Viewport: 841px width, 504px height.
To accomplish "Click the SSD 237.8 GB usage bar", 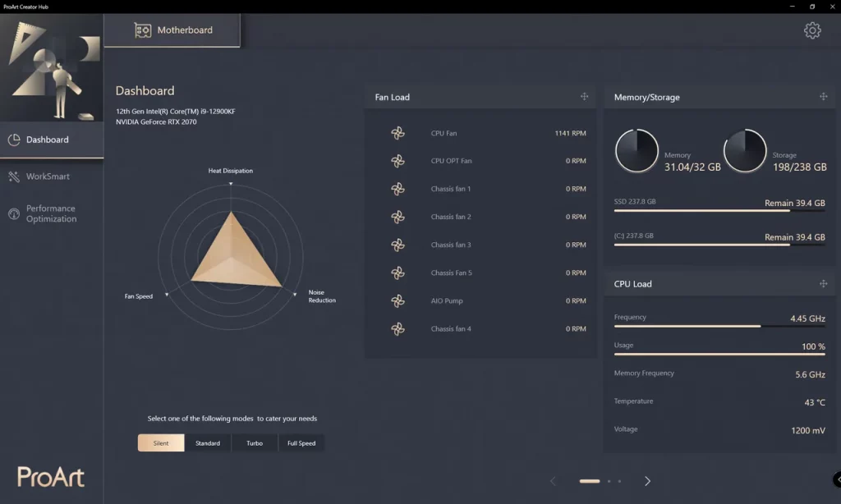I will (x=719, y=211).
